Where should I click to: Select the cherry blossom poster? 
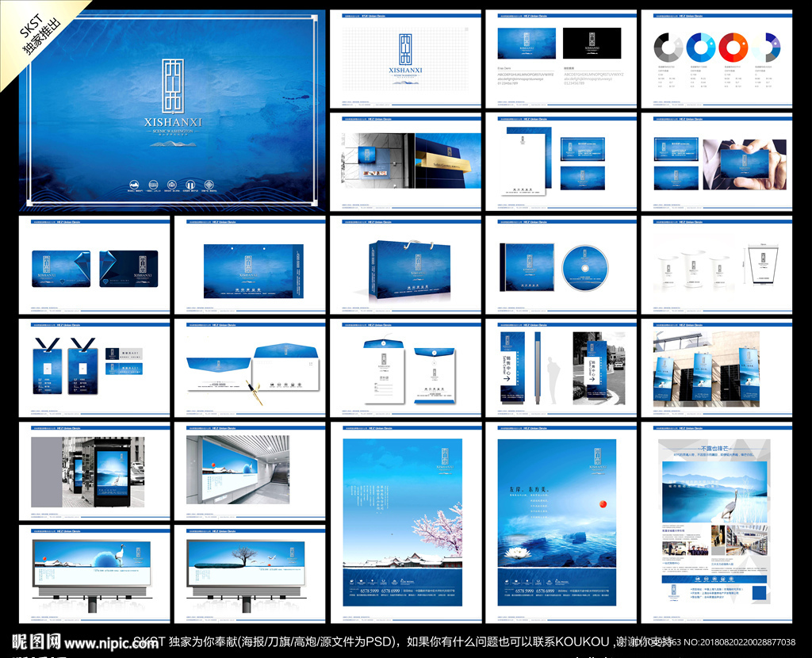(402, 522)
